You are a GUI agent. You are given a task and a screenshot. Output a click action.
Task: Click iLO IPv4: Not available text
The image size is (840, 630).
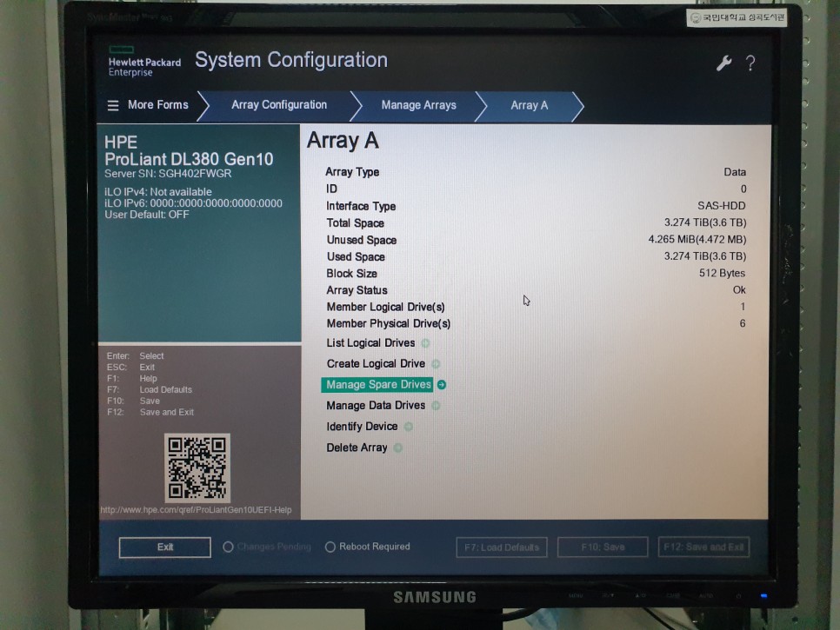pos(158,192)
